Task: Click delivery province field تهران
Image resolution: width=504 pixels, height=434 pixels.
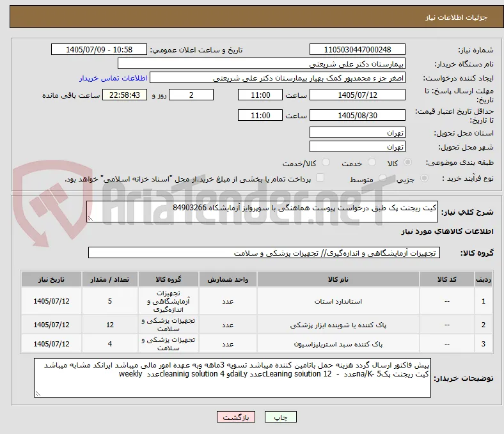Action: [358, 132]
